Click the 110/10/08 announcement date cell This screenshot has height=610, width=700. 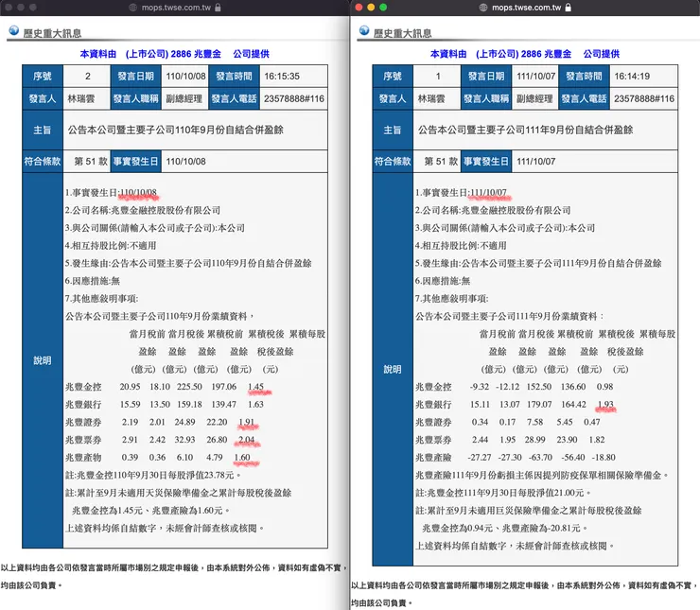pyautogui.click(x=185, y=77)
